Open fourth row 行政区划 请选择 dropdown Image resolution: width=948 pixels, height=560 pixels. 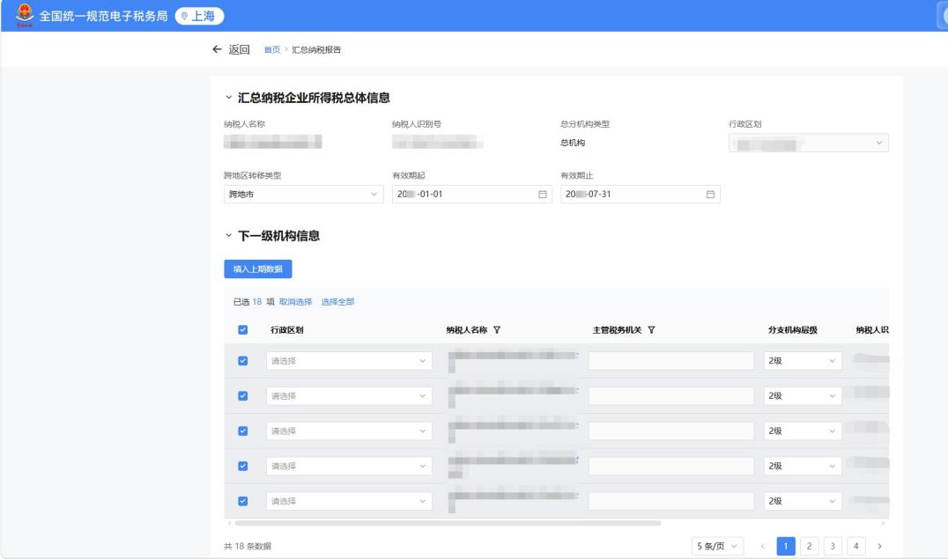point(349,466)
